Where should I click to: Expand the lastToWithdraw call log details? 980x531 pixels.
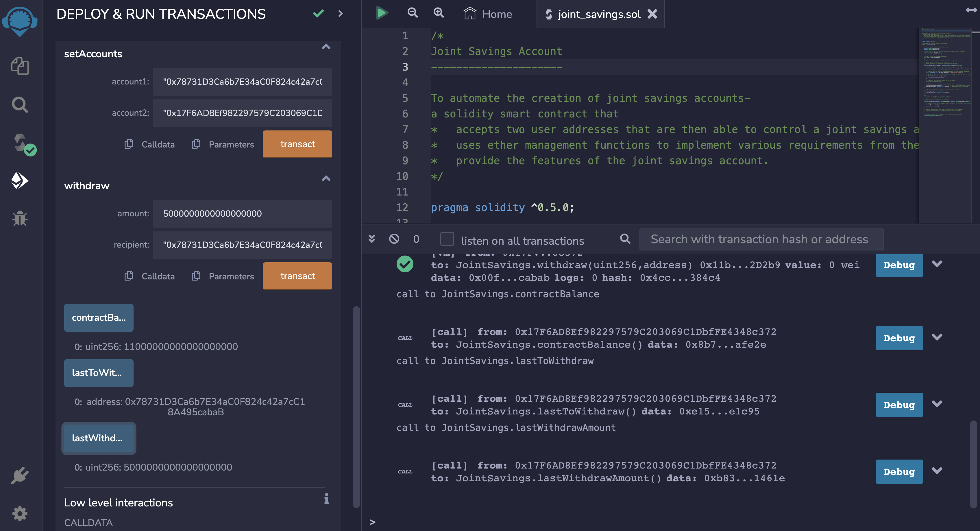click(937, 404)
